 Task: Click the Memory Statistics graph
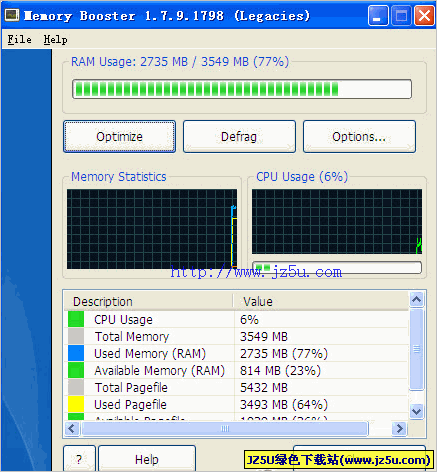click(x=152, y=229)
